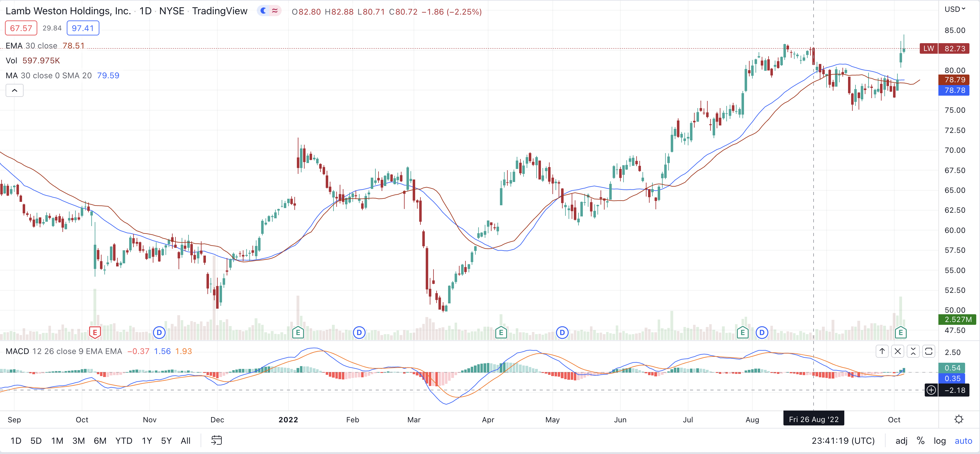Toggle the log scale mode
Image resolution: width=980 pixels, height=454 pixels.
tap(939, 441)
